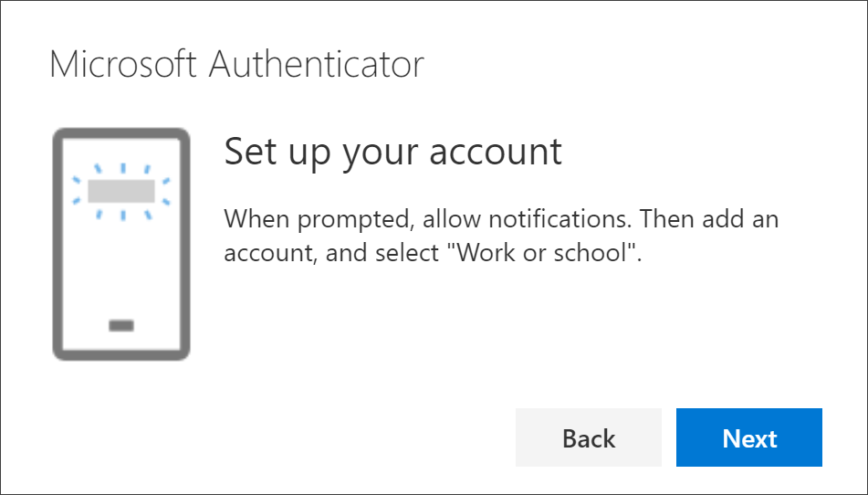Click the Next button
Screen dimensions: 868x495
tap(748, 437)
